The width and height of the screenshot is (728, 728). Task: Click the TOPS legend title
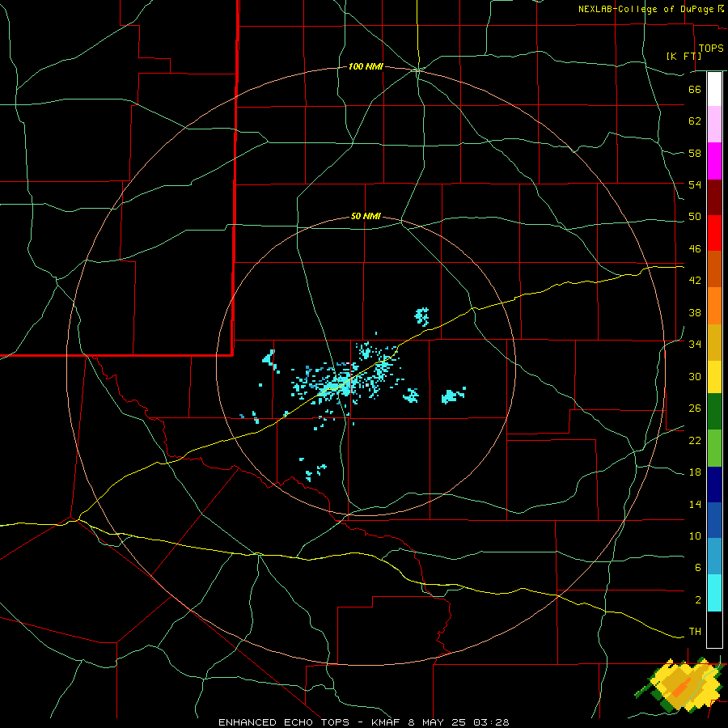pos(711,48)
